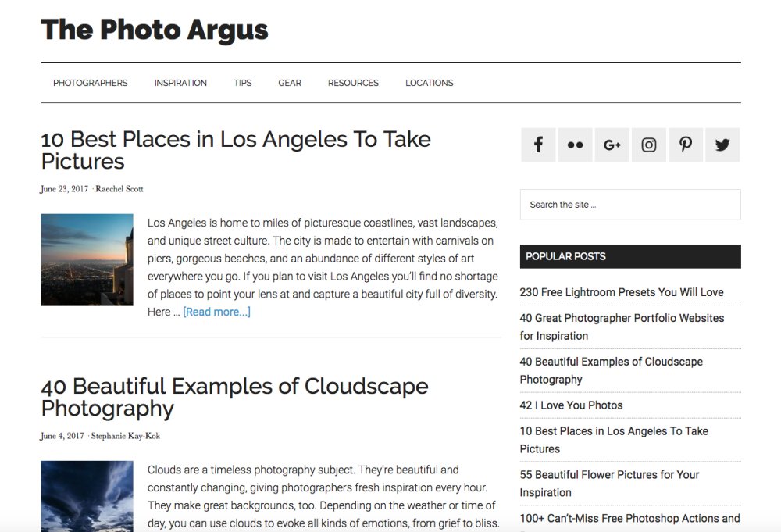781x532 pixels.
Task: Focus the Search the site field
Action: [630, 204]
